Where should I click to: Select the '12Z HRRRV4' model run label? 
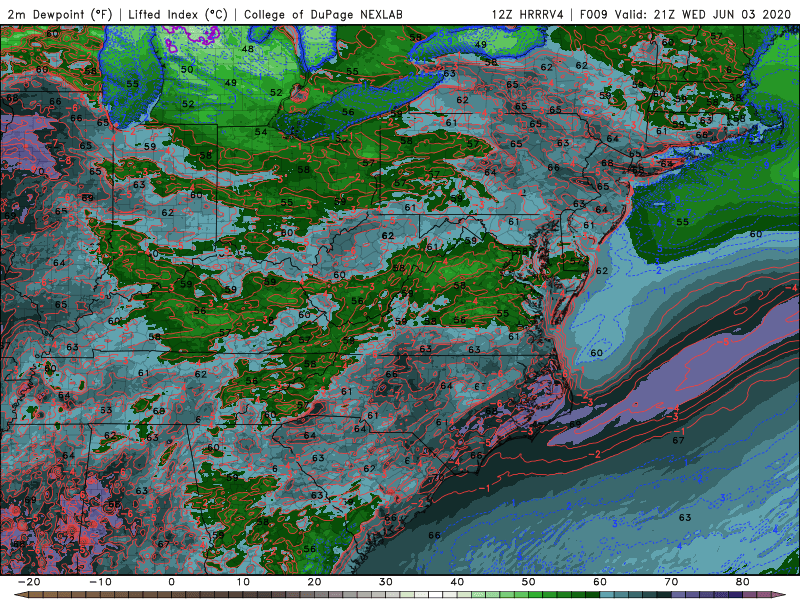(527, 14)
